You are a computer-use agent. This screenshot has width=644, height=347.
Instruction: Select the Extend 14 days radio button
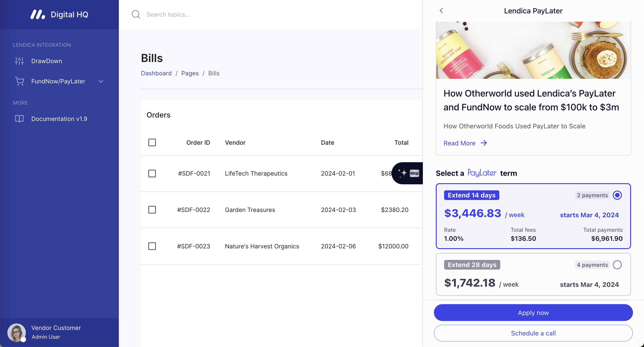click(x=617, y=195)
